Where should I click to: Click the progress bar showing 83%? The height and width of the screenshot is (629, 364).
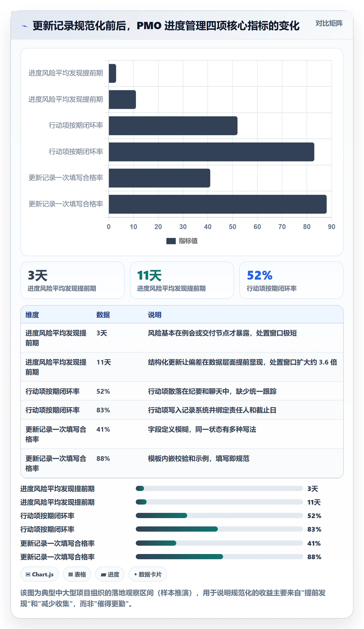[219, 529]
